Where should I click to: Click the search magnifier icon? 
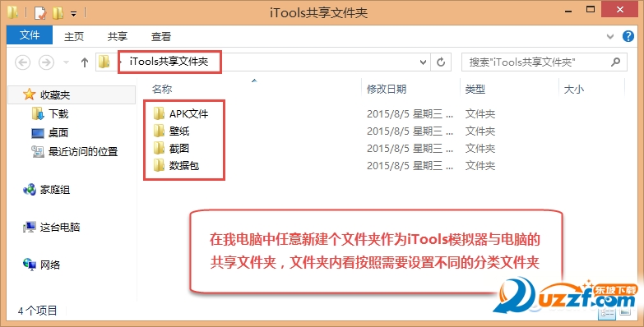coord(615,62)
